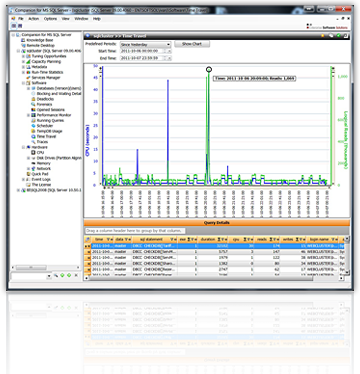Select the query row with duration 1979

215,258
